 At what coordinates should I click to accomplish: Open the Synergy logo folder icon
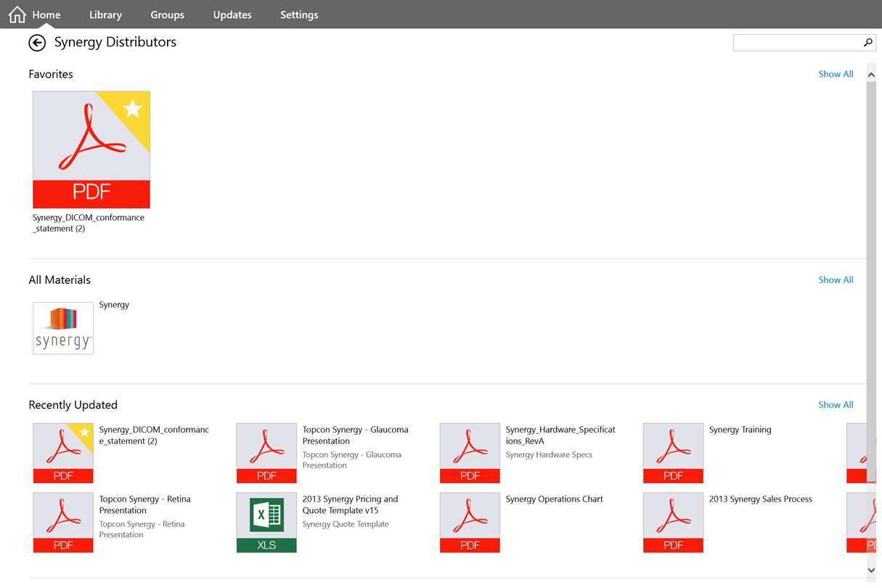pos(63,328)
